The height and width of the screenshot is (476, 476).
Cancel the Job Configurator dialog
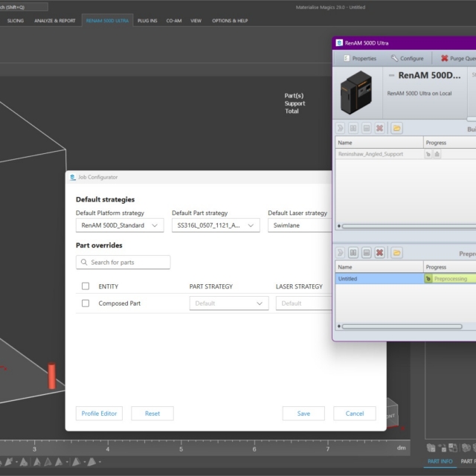(355, 414)
